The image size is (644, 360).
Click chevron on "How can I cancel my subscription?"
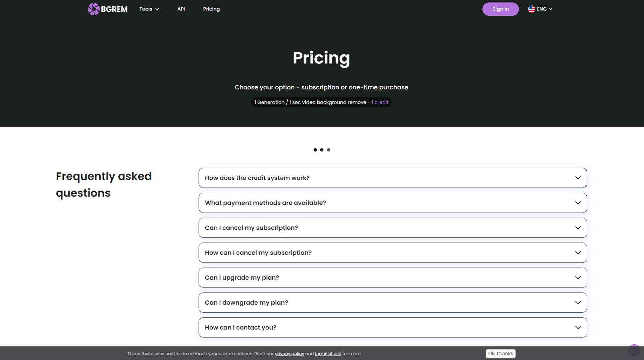578,253
